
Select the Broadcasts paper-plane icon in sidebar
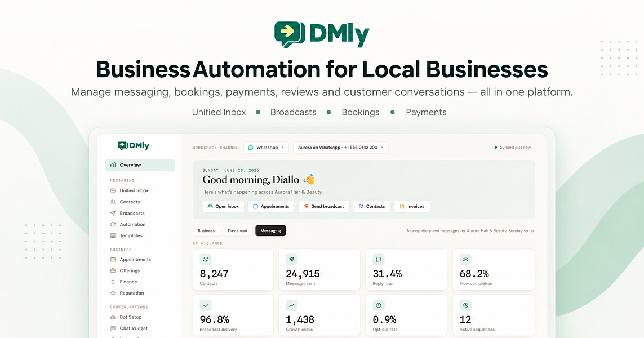(x=113, y=213)
